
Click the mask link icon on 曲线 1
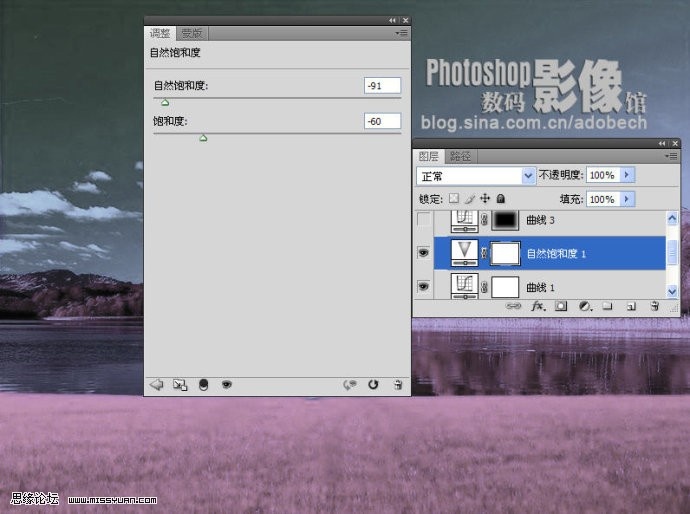point(484,287)
